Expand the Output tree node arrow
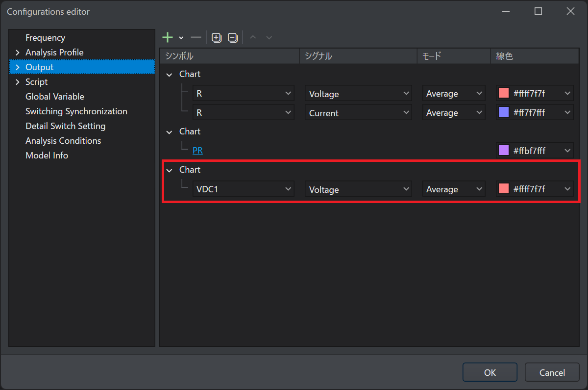 pos(17,67)
